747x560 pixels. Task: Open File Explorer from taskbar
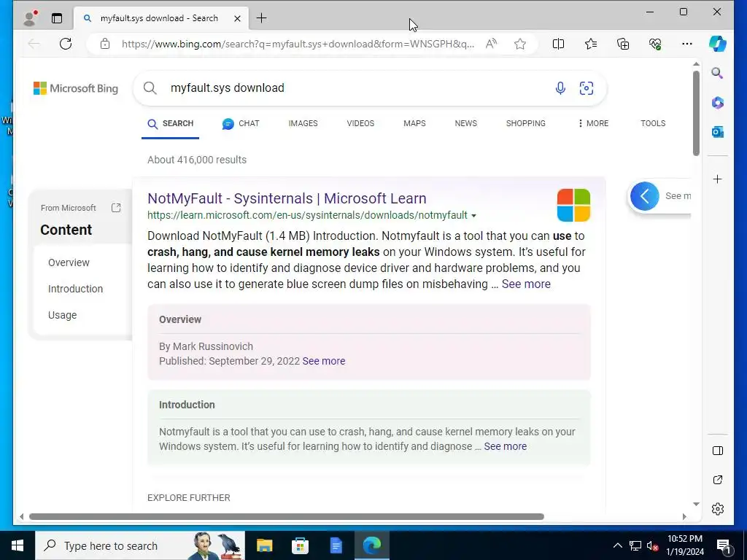click(x=264, y=545)
